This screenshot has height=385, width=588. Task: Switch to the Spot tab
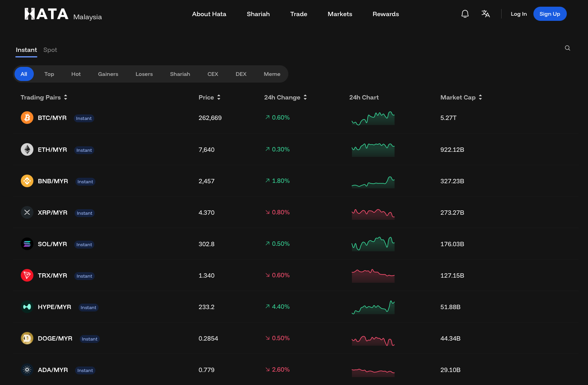coord(50,50)
